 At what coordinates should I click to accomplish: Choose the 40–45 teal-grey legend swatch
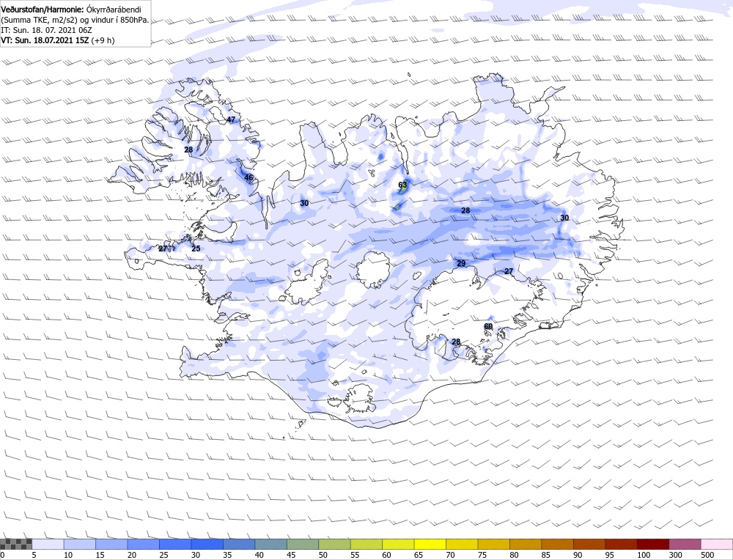tap(271, 544)
